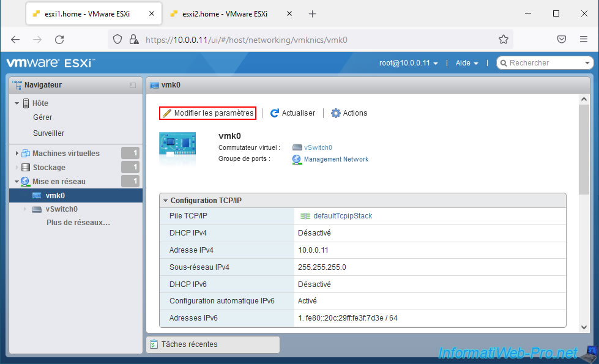Expand the vSwitch0 node
The image size is (599, 364).
click(25, 209)
